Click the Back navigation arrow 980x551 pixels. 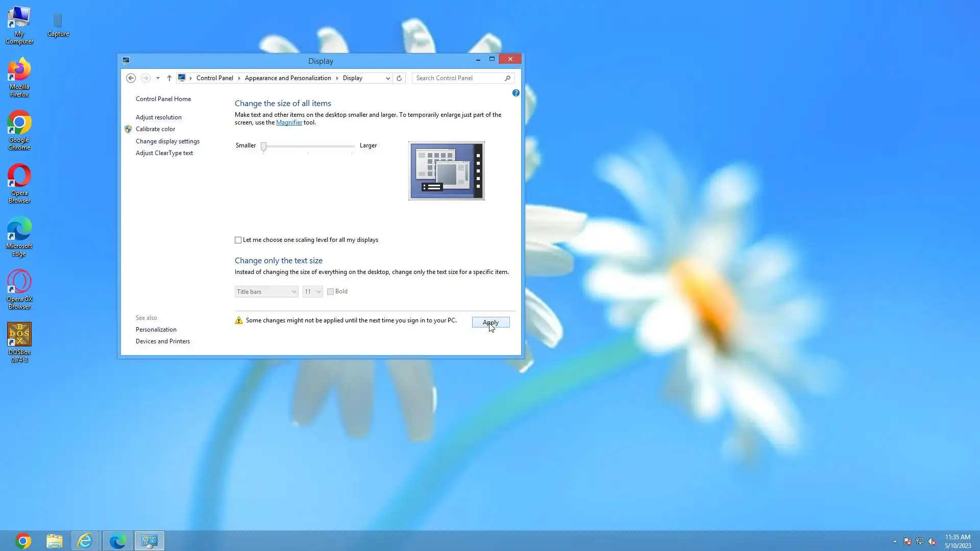click(131, 78)
